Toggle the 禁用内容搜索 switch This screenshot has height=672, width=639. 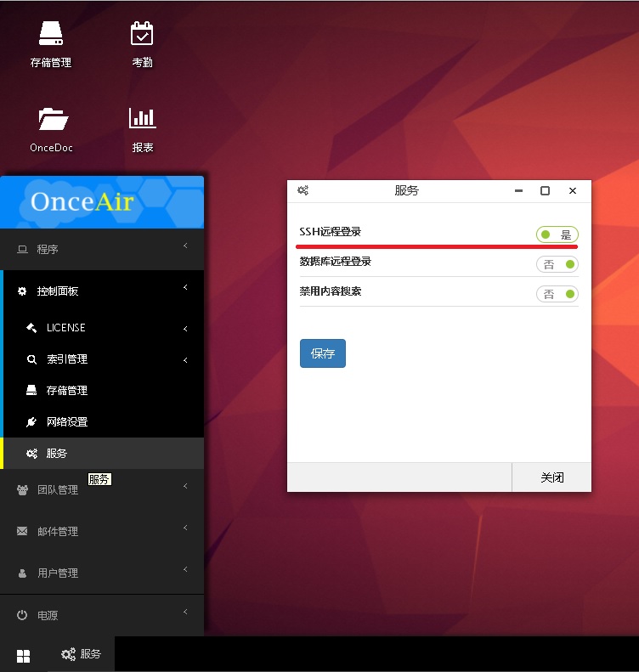click(x=557, y=294)
